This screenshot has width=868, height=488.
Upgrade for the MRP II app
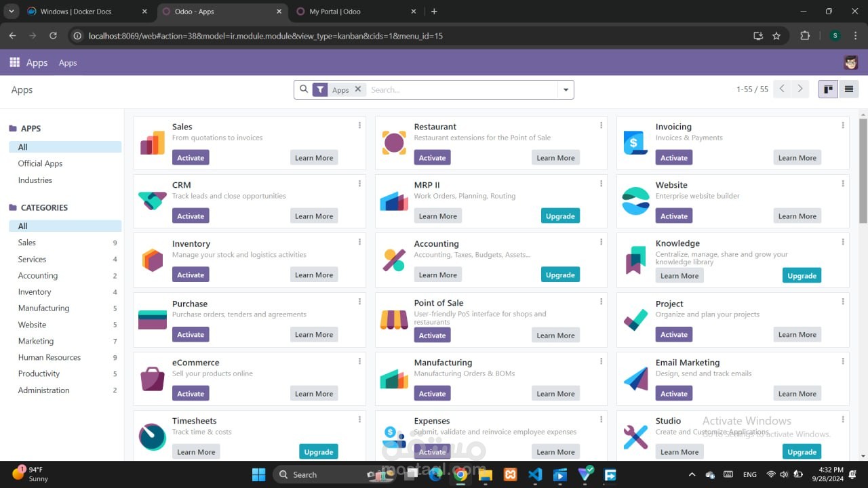point(560,216)
